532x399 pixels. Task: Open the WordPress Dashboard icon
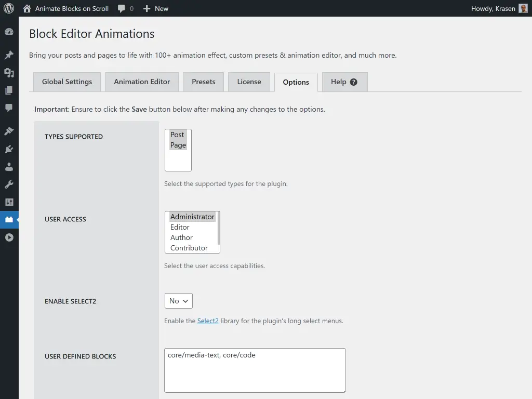pyautogui.click(x=9, y=32)
